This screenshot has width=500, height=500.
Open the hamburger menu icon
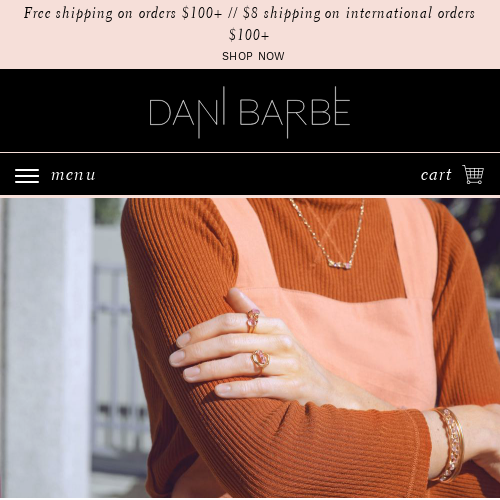[27, 175]
